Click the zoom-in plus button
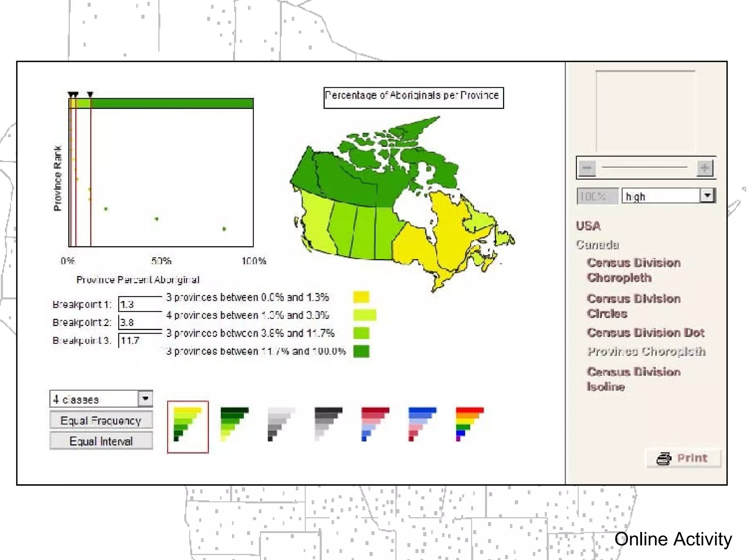The height and width of the screenshot is (560, 747). 704,168
